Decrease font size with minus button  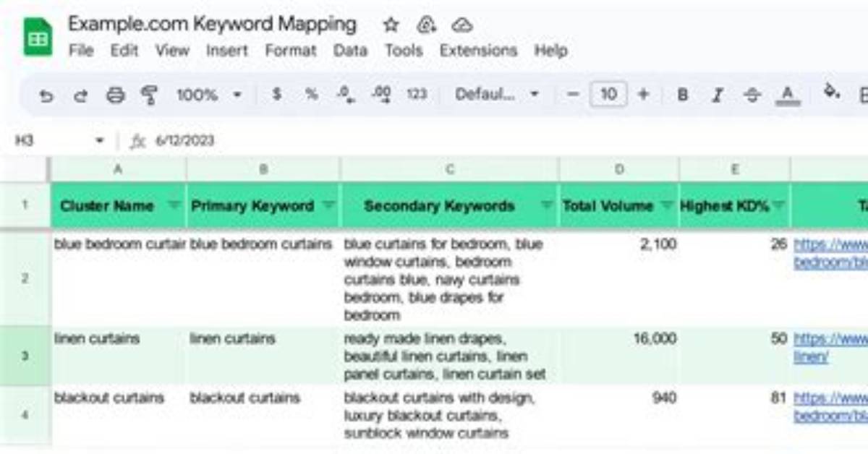pyautogui.click(x=574, y=94)
